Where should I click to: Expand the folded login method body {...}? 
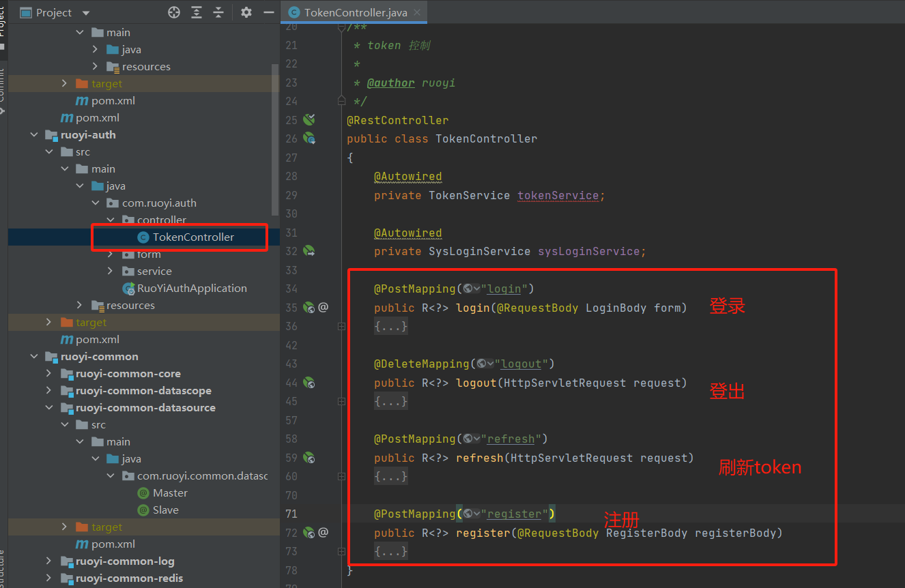(x=391, y=327)
